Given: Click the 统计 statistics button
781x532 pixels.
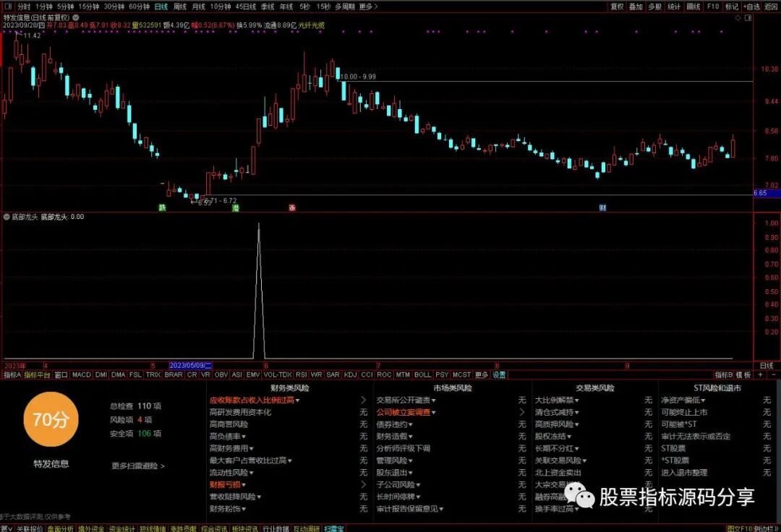Looking at the screenshot, I should tap(674, 7).
